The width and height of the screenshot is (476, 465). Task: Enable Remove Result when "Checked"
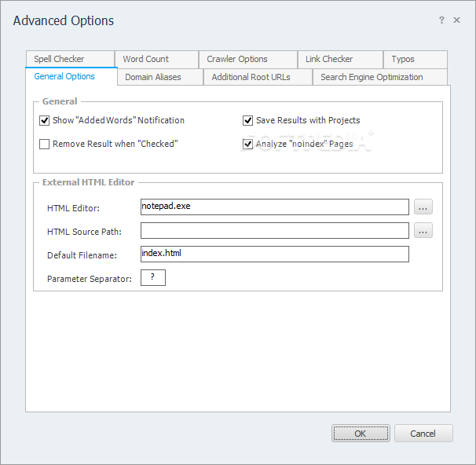tap(44, 144)
